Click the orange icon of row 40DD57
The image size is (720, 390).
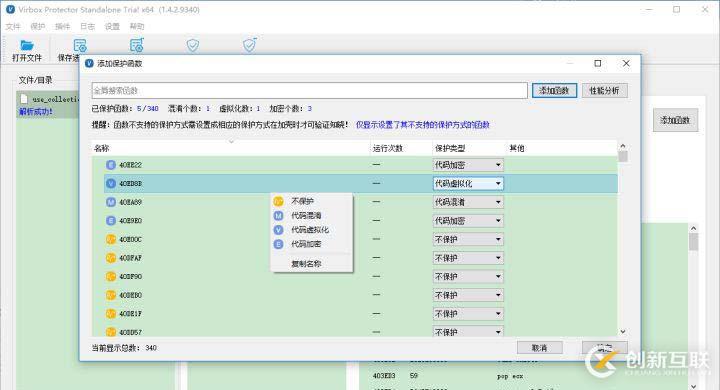coord(111,332)
